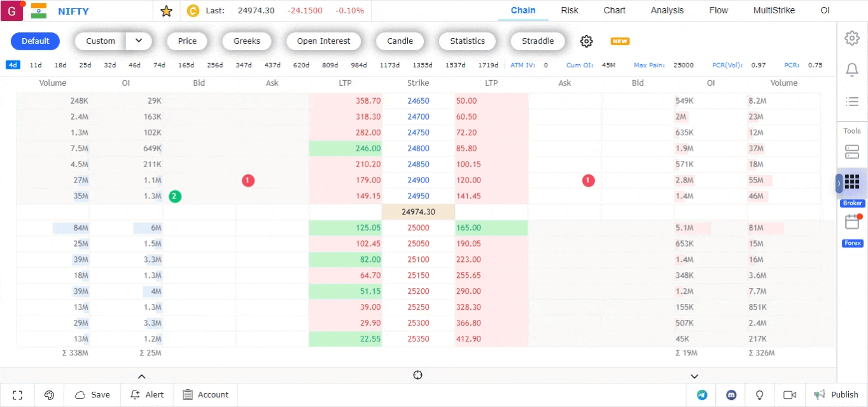The width and height of the screenshot is (868, 407).
Task: Select the grid icon under Tools
Action: (x=852, y=182)
